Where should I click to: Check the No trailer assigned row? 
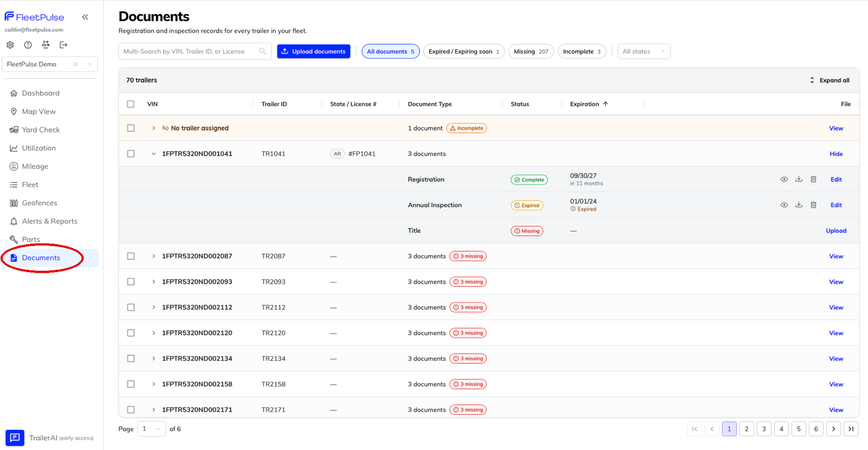tap(131, 128)
